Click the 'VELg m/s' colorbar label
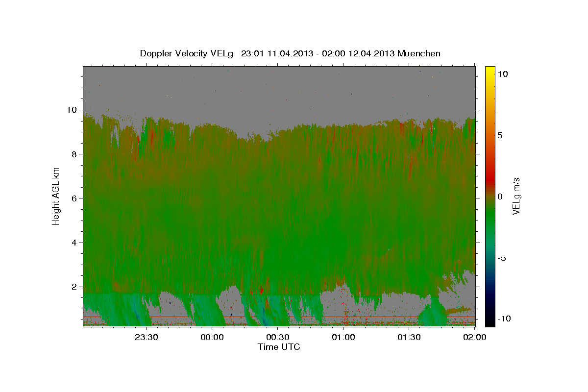Screen dimensions: 588x392 click(x=516, y=196)
